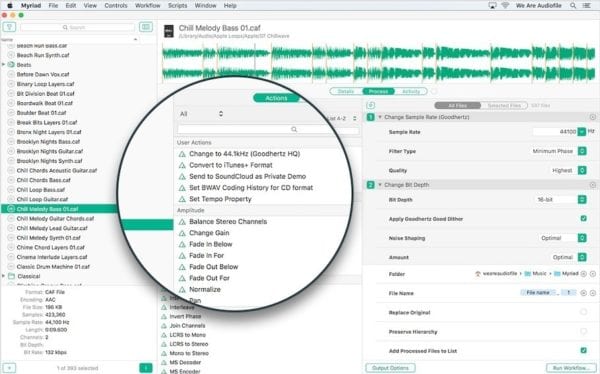Open the All category popup in Actions
The width and height of the screenshot is (600, 374).
pos(201,114)
